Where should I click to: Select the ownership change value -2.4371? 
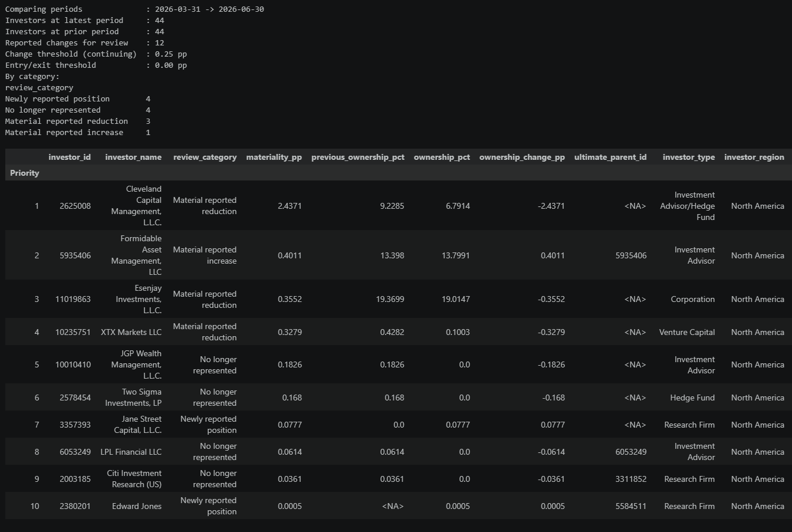550,206
